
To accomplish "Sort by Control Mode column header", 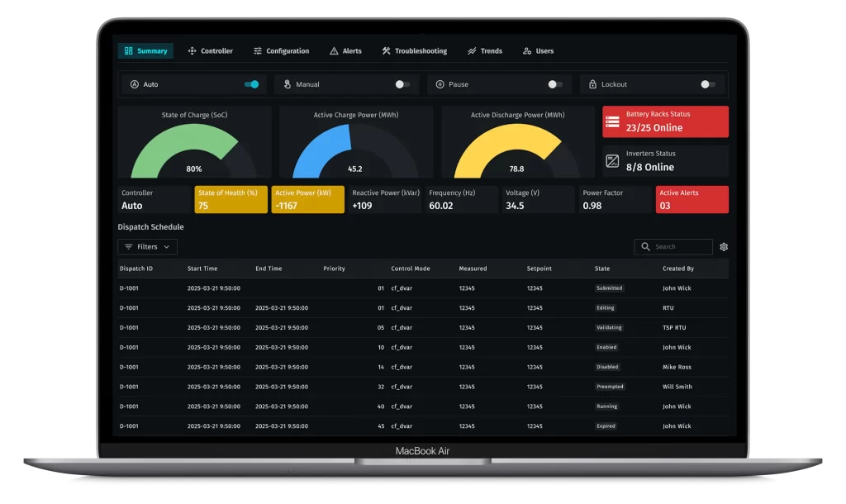I will [x=411, y=269].
